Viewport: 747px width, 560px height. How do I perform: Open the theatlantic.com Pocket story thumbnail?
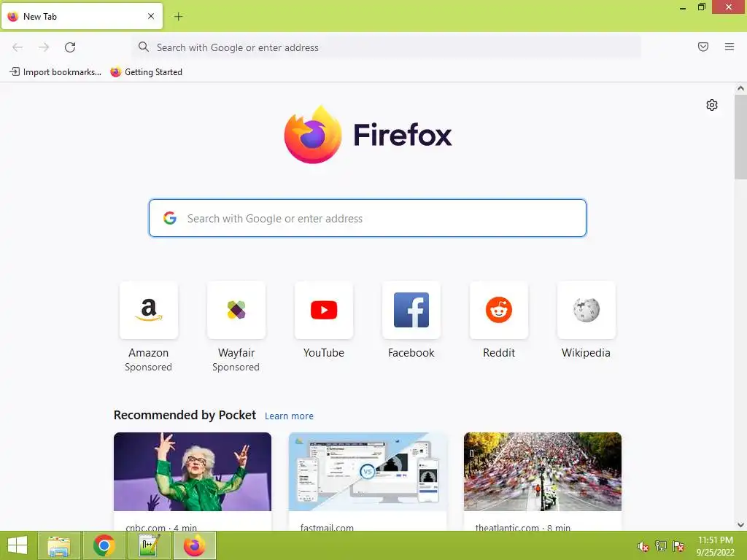(x=543, y=472)
